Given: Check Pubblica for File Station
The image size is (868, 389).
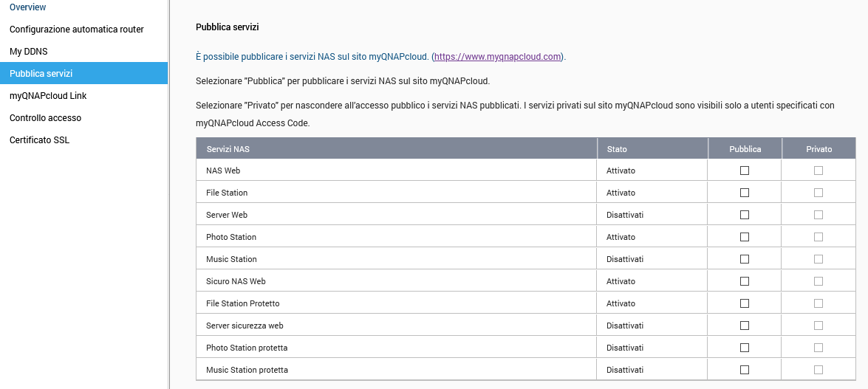Looking at the screenshot, I should tap(745, 193).
